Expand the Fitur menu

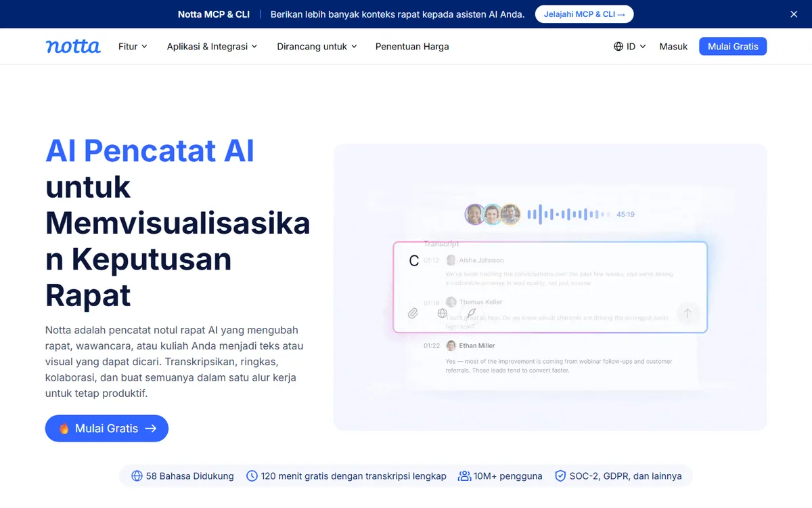click(x=133, y=47)
